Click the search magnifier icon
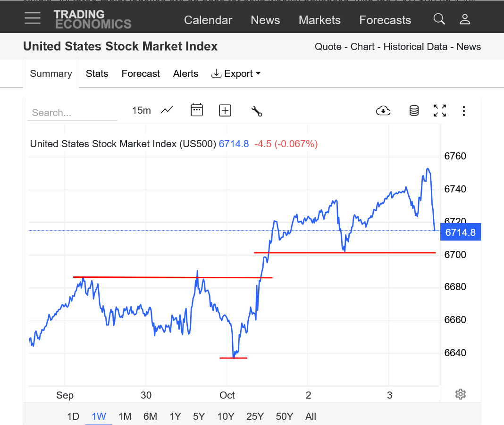 [x=439, y=19]
